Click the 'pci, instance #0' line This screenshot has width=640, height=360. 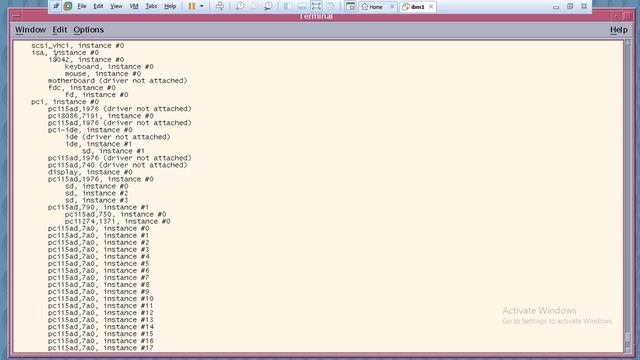coord(65,102)
